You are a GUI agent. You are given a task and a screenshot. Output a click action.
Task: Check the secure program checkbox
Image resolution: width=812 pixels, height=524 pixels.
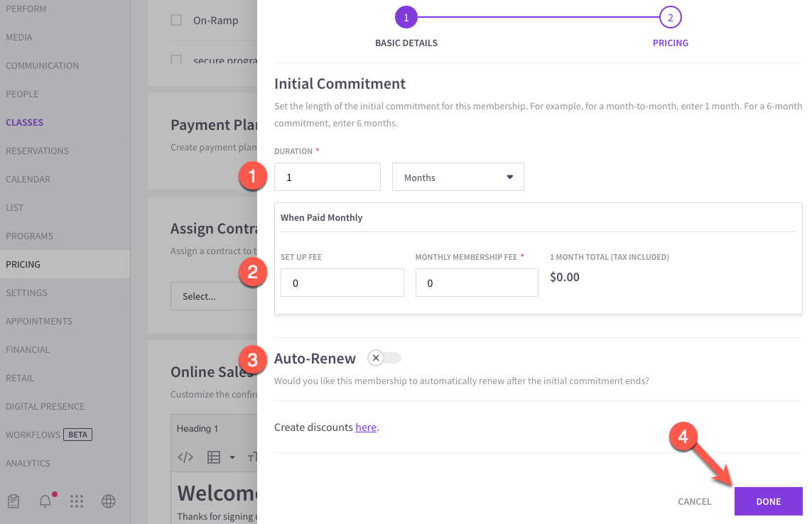pyautogui.click(x=176, y=59)
